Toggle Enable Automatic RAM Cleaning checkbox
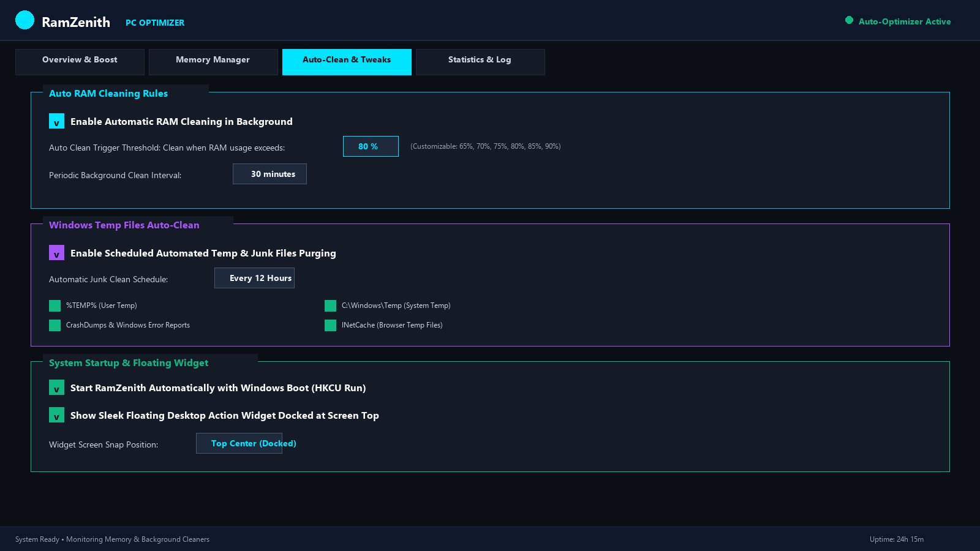Image resolution: width=980 pixels, height=551 pixels. pos(56,121)
